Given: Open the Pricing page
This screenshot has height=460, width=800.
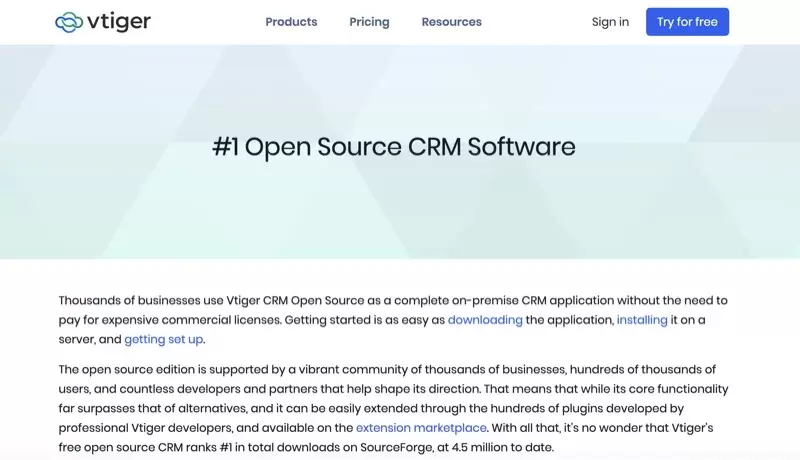Looking at the screenshot, I should pyautogui.click(x=369, y=22).
